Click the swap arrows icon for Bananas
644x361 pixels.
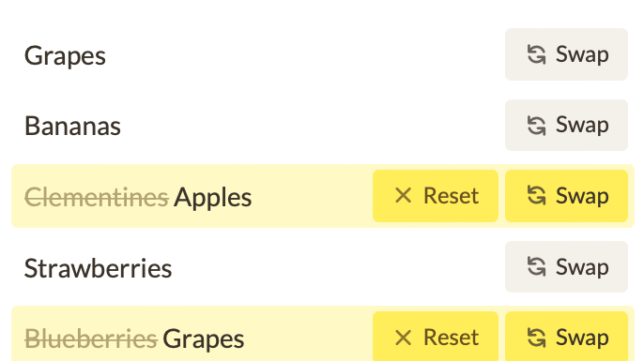pos(536,125)
